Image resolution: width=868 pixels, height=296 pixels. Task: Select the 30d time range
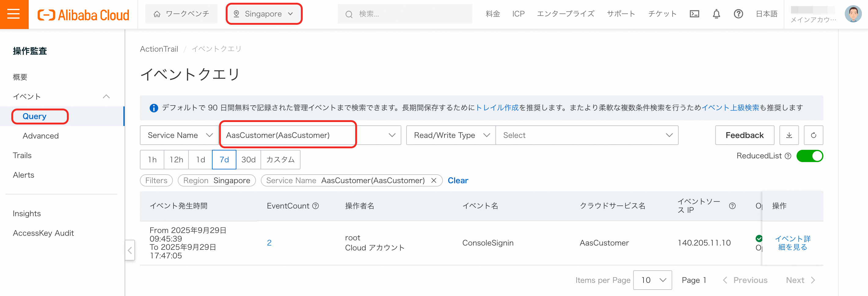click(x=248, y=160)
